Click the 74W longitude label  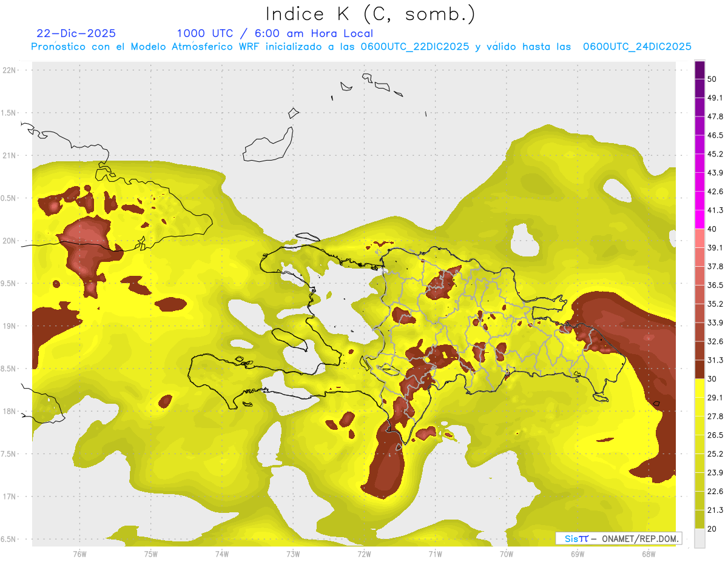tap(222, 554)
